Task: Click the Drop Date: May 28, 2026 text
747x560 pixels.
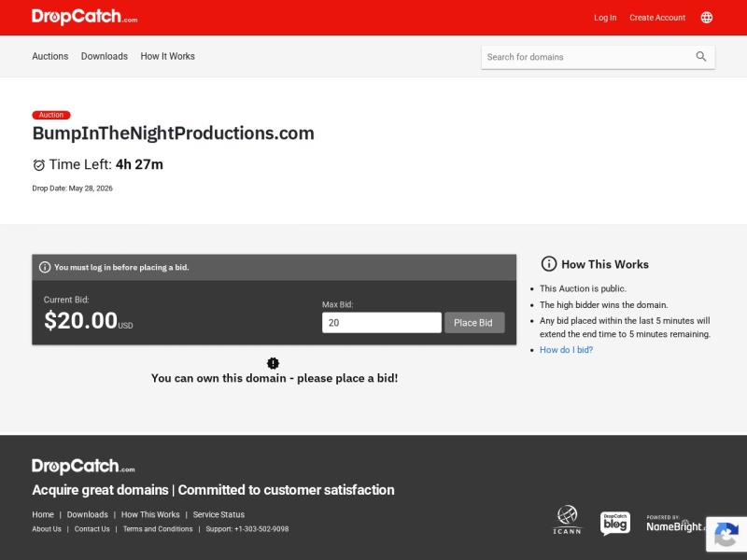Action: pyautogui.click(x=73, y=189)
